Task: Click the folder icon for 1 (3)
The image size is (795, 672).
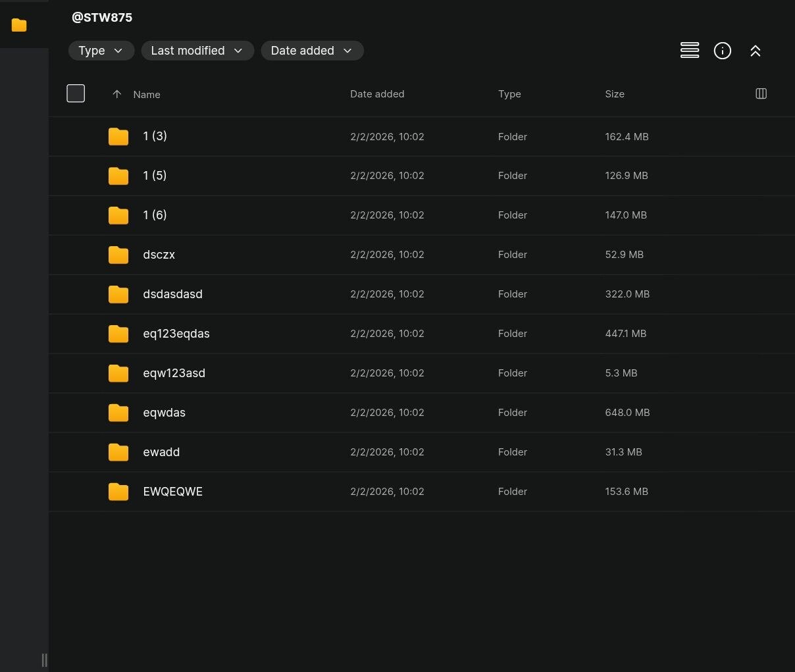Action: coord(118,136)
